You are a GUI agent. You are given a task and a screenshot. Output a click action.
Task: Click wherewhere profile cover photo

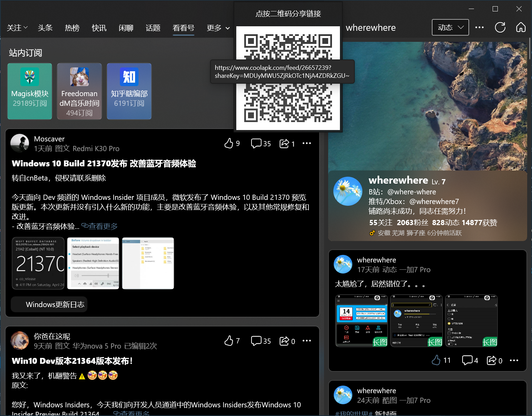(x=428, y=106)
